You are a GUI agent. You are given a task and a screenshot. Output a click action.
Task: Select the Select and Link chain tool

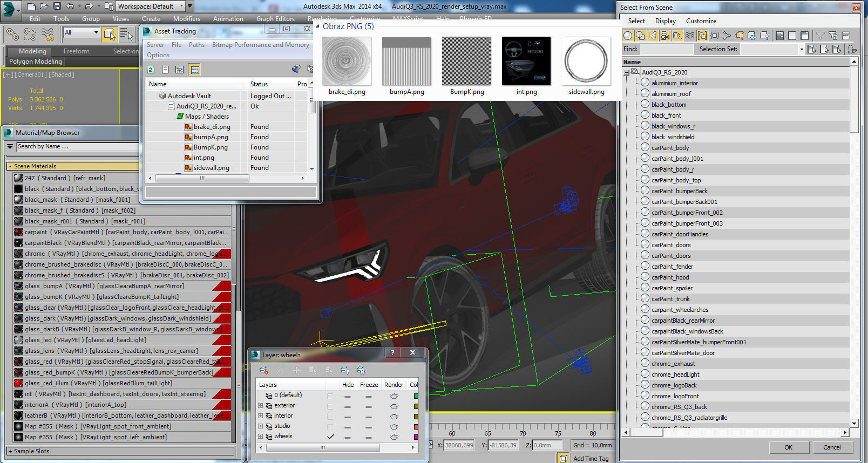(12, 34)
